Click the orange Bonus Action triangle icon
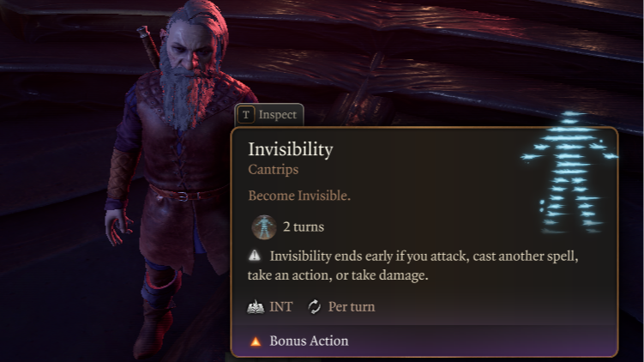The height and width of the screenshot is (362, 644). 256,341
